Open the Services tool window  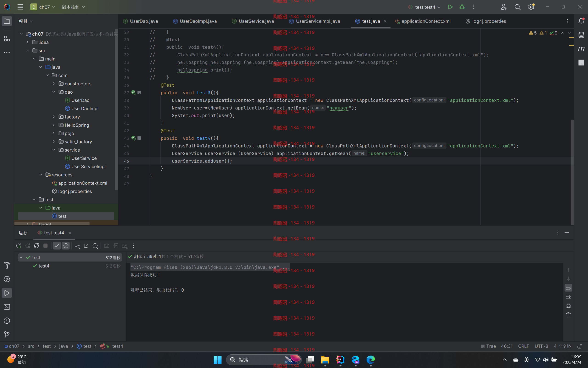tap(7, 279)
